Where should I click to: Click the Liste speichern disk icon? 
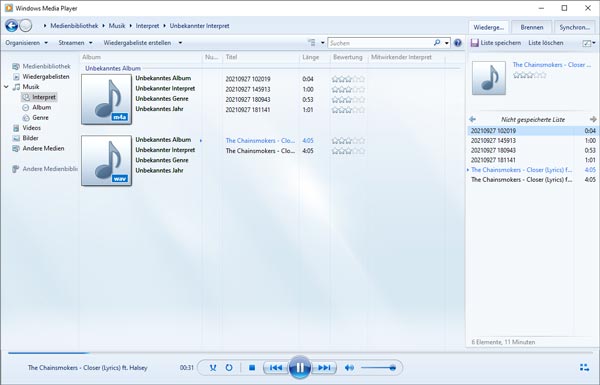tap(475, 43)
